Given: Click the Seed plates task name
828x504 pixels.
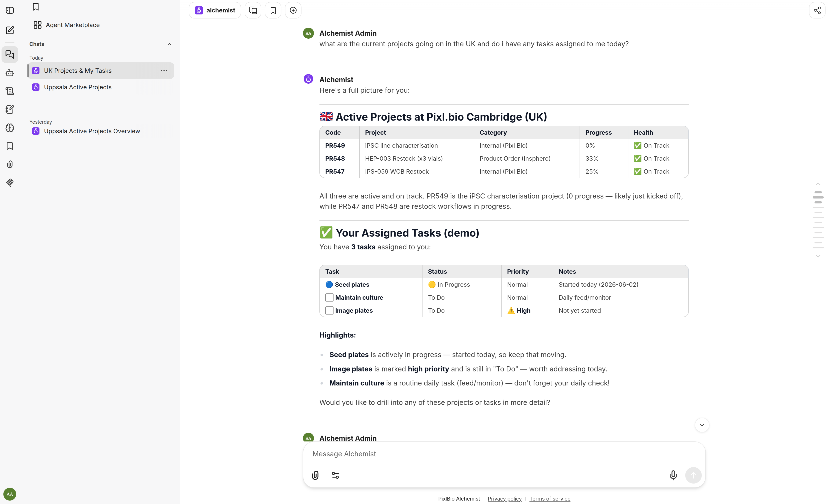Looking at the screenshot, I should coord(352,284).
